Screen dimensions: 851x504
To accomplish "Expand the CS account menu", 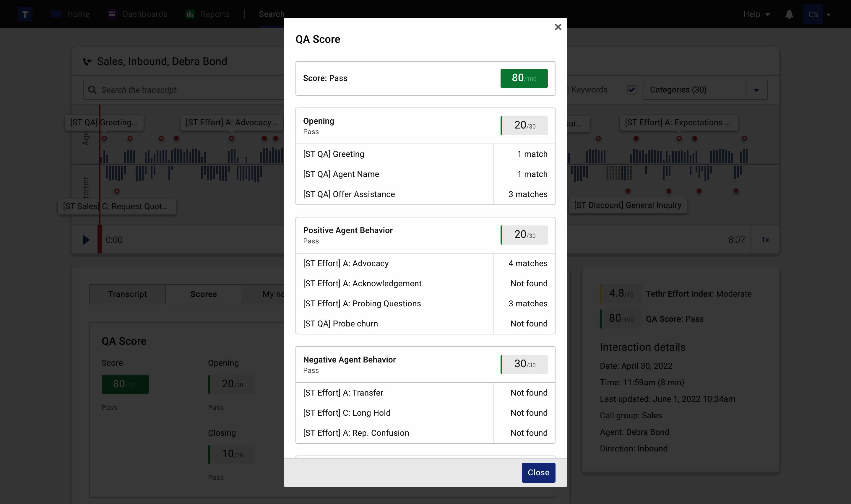I will coord(819,14).
